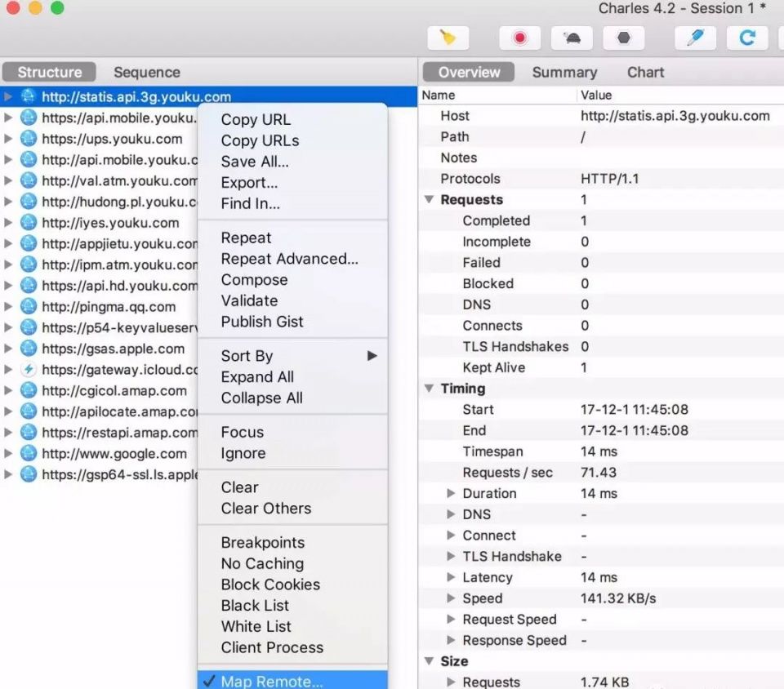This screenshot has height=689, width=784.
Task: Collapse the Requests section in Overview
Action: [429, 200]
